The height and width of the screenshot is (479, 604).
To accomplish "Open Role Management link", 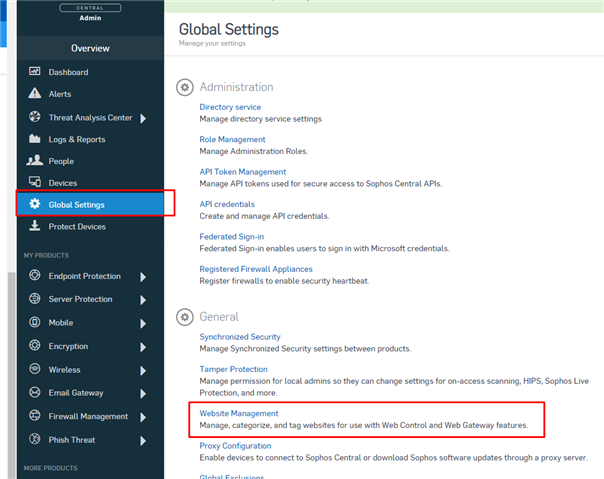I will 232,139.
